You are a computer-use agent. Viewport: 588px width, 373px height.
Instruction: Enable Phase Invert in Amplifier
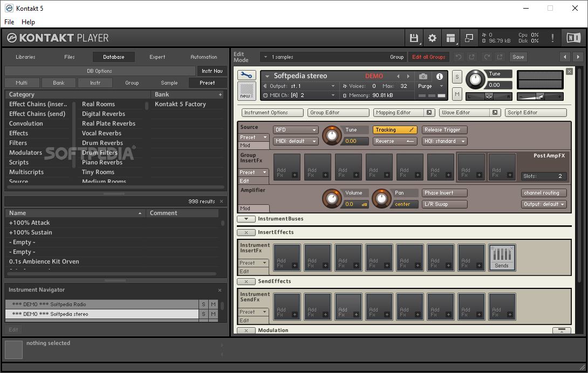pyautogui.click(x=445, y=192)
